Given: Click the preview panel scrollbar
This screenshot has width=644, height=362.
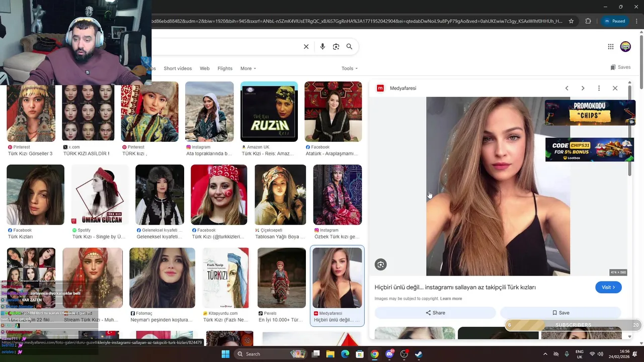Looking at the screenshot, I should 629,131.
